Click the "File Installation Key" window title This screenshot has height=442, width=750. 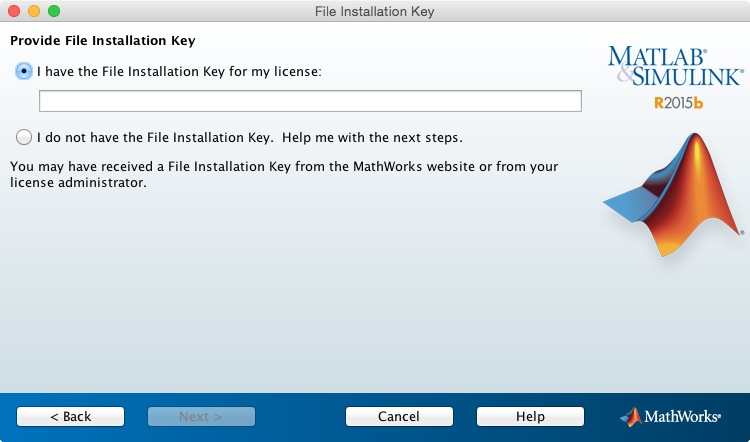tap(374, 11)
